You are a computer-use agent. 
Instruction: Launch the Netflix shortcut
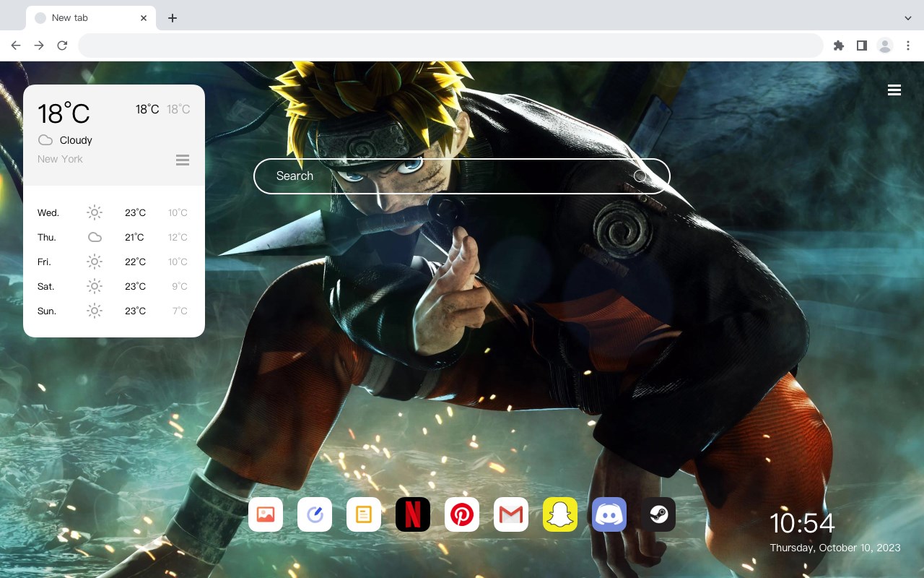click(x=413, y=514)
